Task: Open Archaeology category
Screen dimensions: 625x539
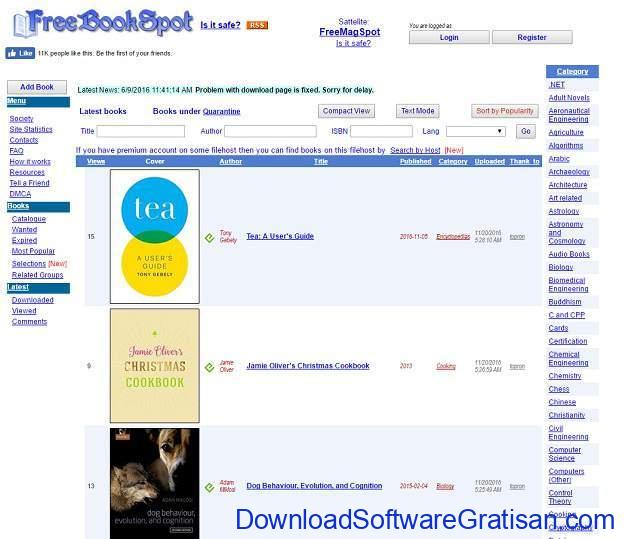Action: tap(569, 172)
